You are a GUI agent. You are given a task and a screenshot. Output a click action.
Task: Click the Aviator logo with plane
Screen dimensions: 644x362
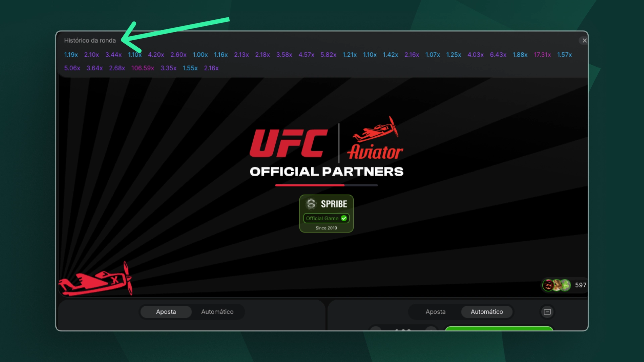click(x=375, y=138)
